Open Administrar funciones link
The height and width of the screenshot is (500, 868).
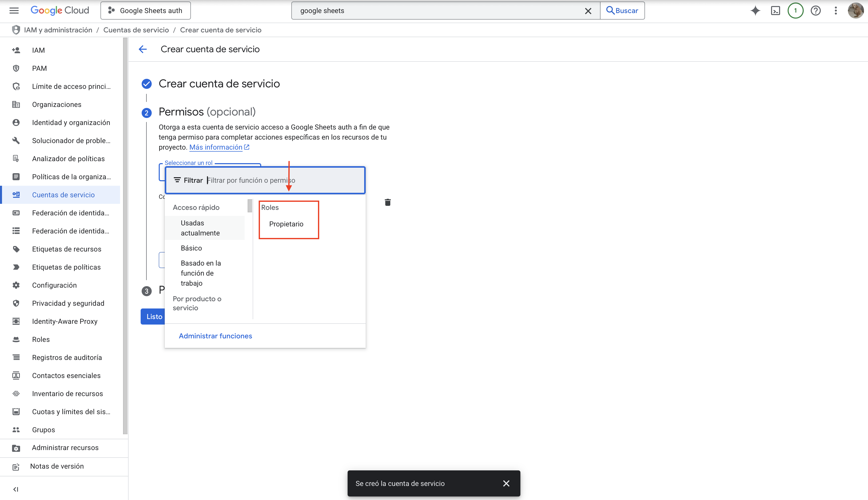215,336
